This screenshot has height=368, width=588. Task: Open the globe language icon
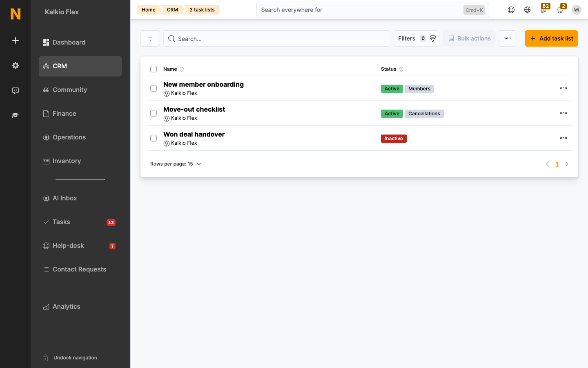pos(528,10)
